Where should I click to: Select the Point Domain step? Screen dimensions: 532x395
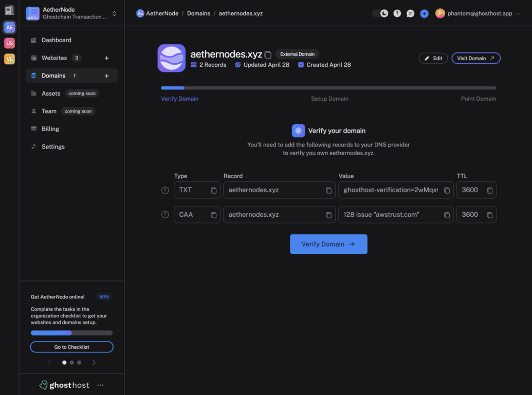point(479,99)
